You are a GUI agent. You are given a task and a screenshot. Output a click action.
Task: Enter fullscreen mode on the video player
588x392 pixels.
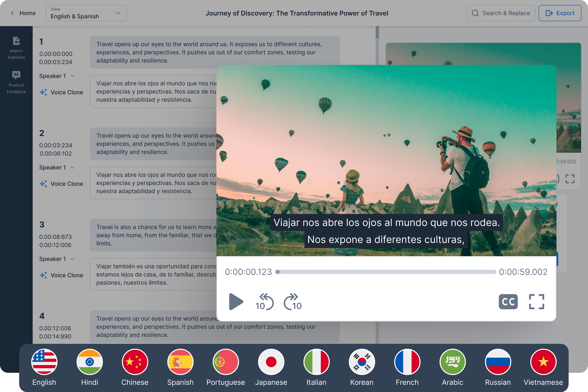click(x=536, y=302)
